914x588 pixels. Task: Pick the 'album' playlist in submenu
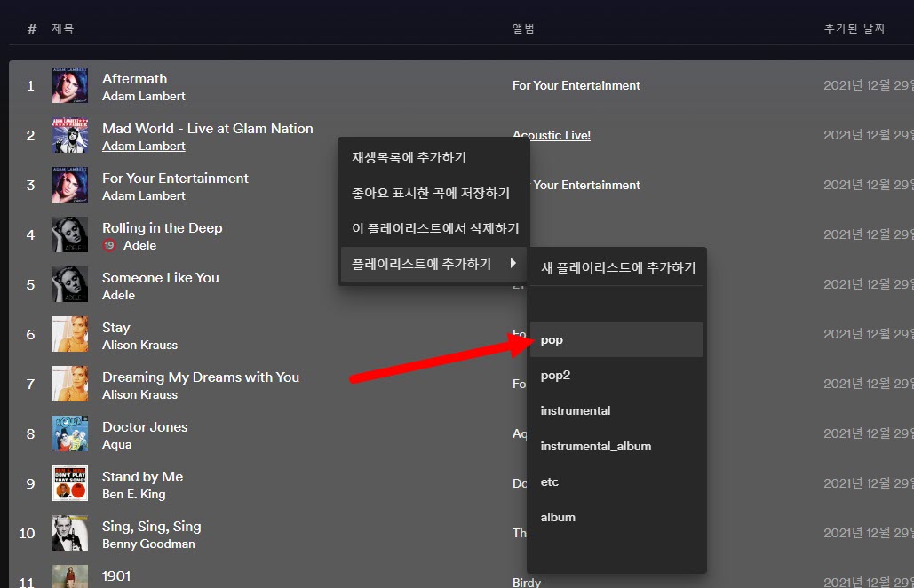coord(616,518)
